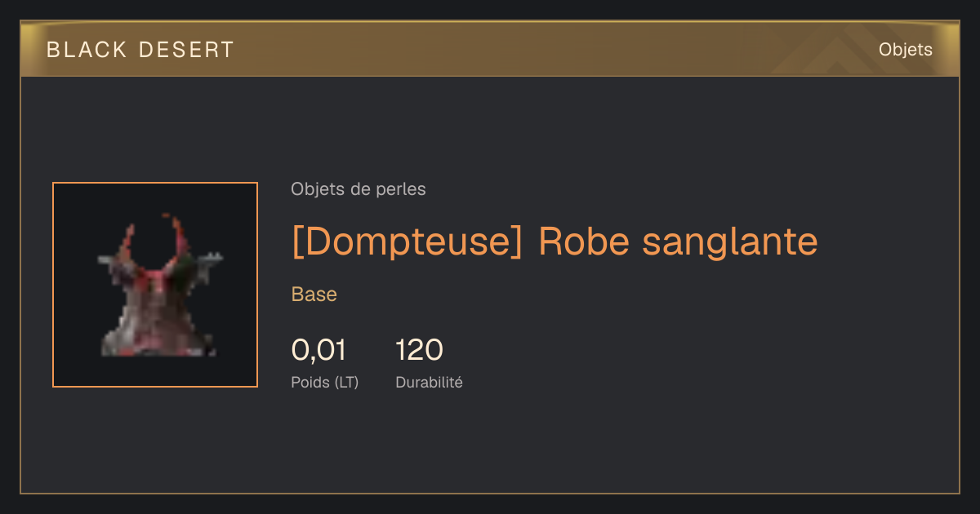The height and width of the screenshot is (514, 980).
Task: Click the [Dompteuse] Robe sanglante title
Action: point(555,241)
